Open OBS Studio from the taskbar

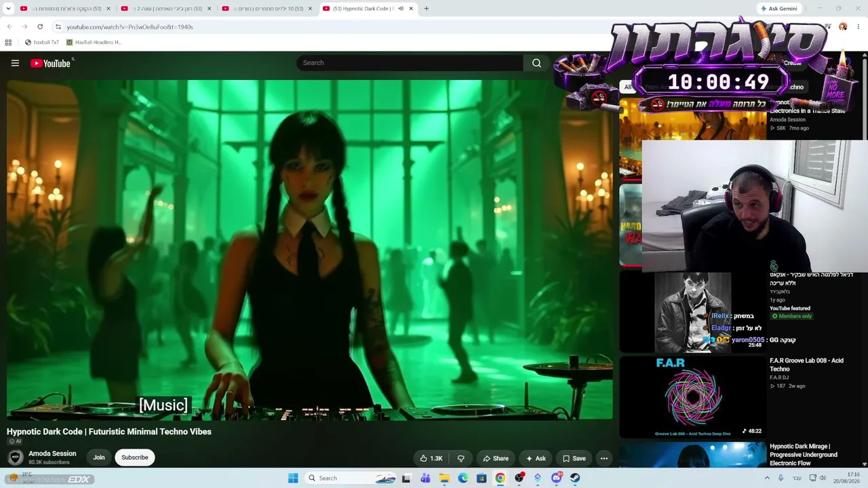(x=519, y=478)
